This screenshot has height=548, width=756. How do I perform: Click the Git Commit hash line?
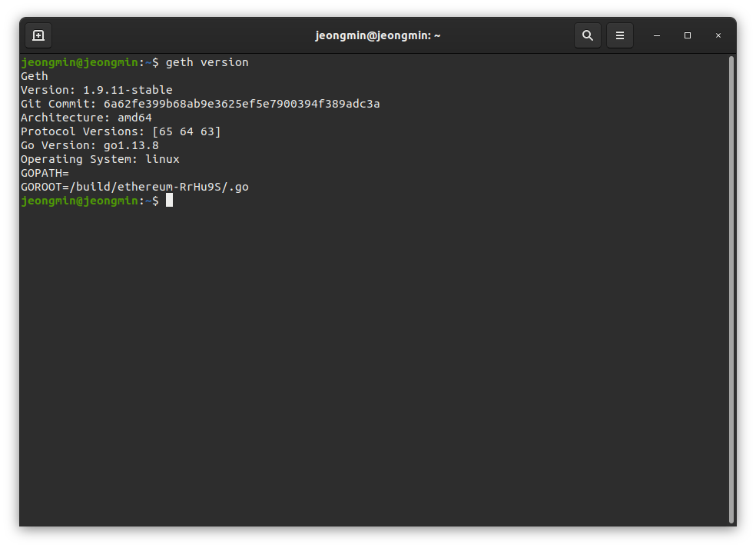click(200, 104)
